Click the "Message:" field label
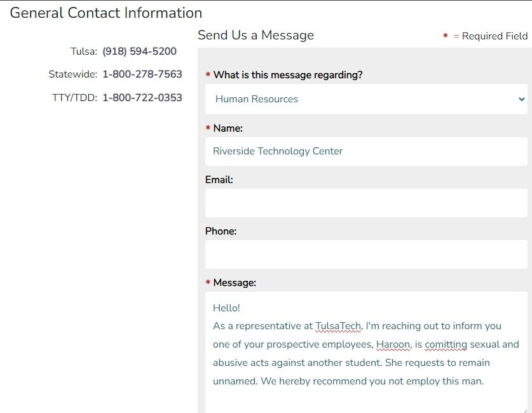This screenshot has height=413, width=532. pyautogui.click(x=235, y=283)
